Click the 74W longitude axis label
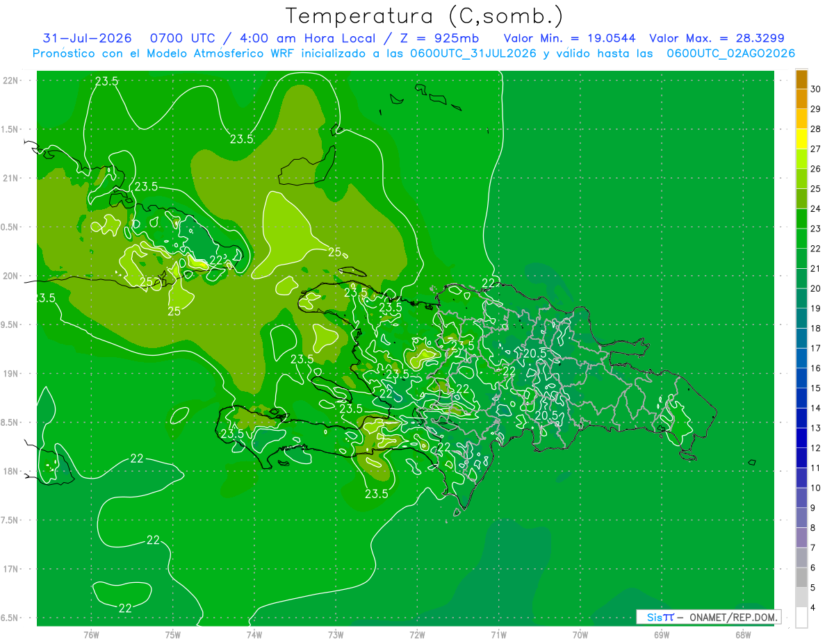 click(254, 635)
